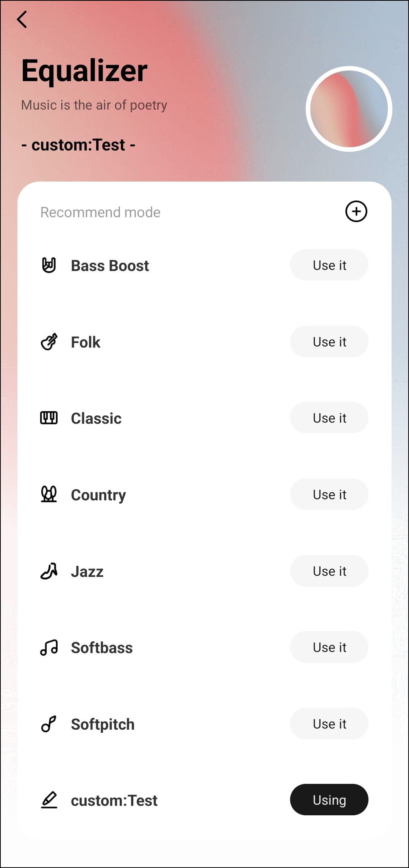The image size is (409, 868).
Task: Tap the Jazz saxophone icon
Action: [x=49, y=571]
